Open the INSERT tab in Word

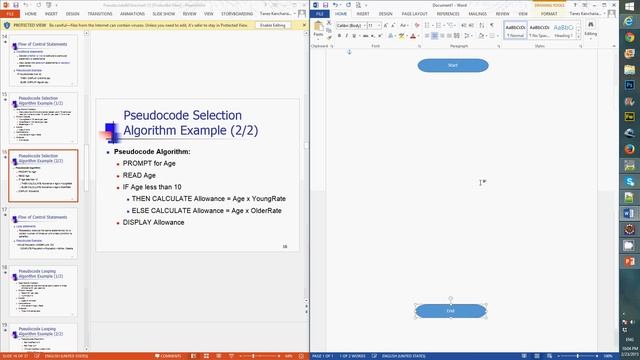pyautogui.click(x=363, y=14)
